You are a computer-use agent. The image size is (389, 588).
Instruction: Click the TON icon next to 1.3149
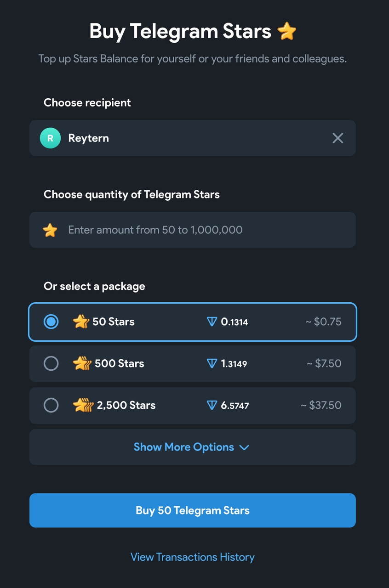[212, 364]
